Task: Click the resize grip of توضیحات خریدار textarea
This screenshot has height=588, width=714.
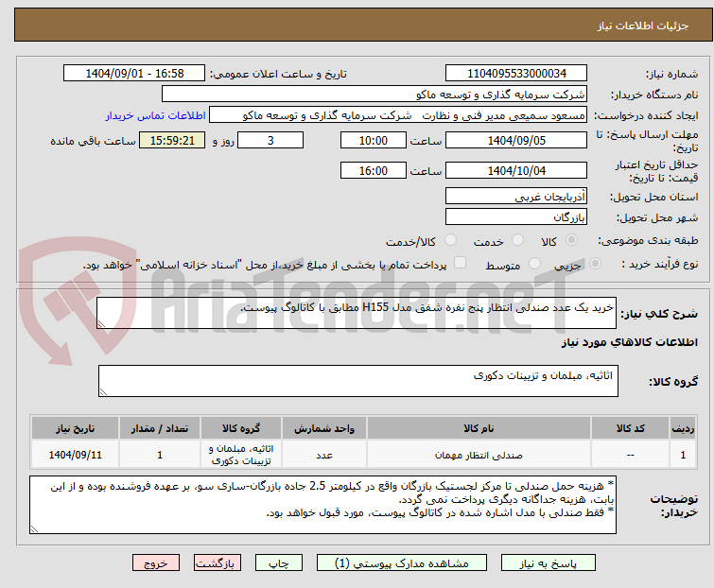Action: point(34,529)
